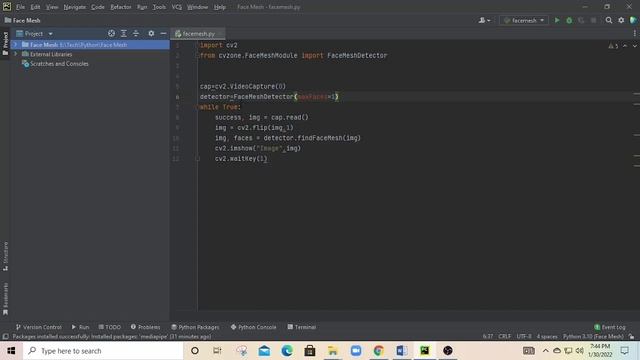
Task: Close the facemesh.py tab
Action: tap(220, 33)
